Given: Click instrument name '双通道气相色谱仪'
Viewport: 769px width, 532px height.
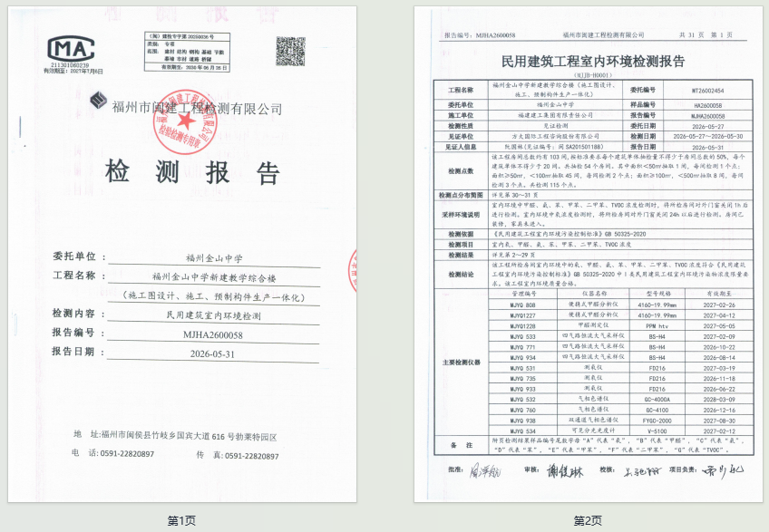Looking at the screenshot, I should point(593,421).
